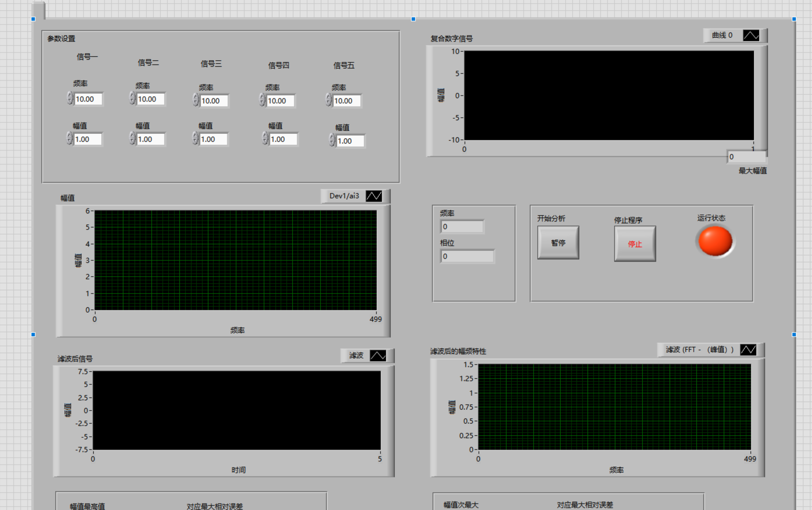Click 信号五 频率 increment/decrement stepper arrows
The width and height of the screenshot is (812, 510).
click(x=329, y=100)
